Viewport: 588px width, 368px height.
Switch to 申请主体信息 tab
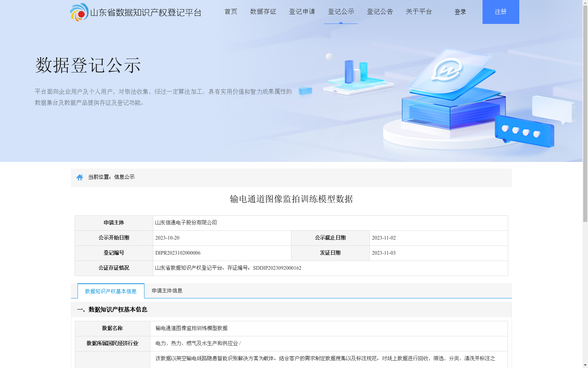coord(167,291)
